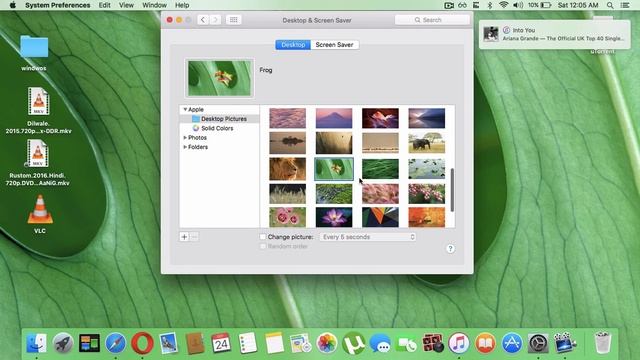Choose the lion wallpaper thumbnail
This screenshot has height=360, width=640.
287,169
